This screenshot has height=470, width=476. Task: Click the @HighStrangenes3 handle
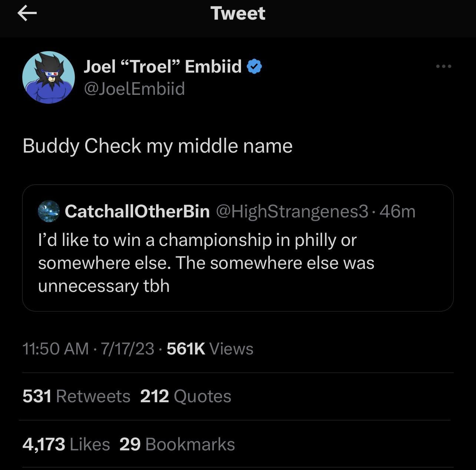tap(292, 211)
